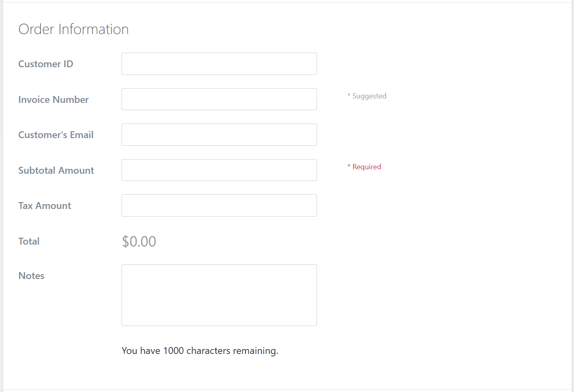Click the red asterisk before Required

tap(349, 167)
